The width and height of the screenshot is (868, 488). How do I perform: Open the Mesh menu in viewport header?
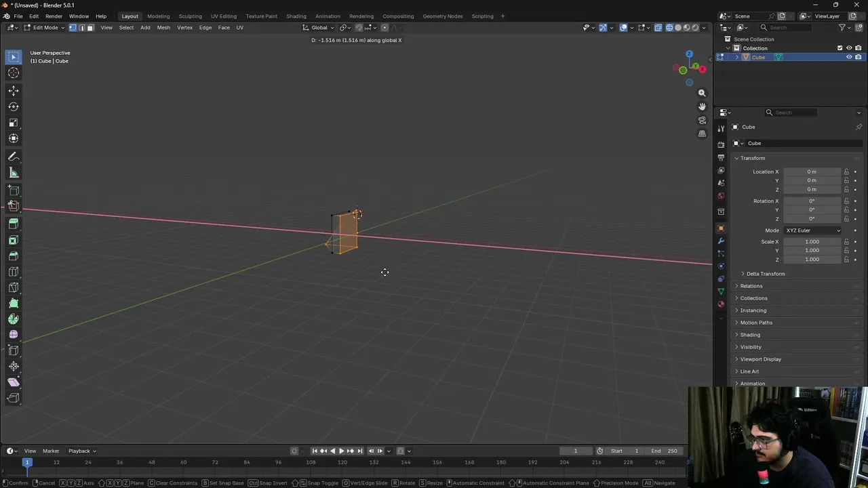pos(163,28)
